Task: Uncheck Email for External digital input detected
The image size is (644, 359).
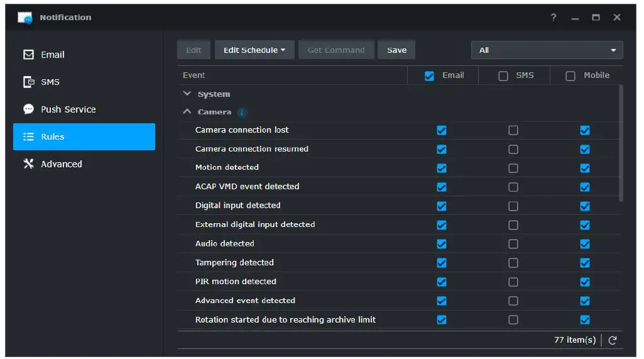Action: tap(442, 225)
